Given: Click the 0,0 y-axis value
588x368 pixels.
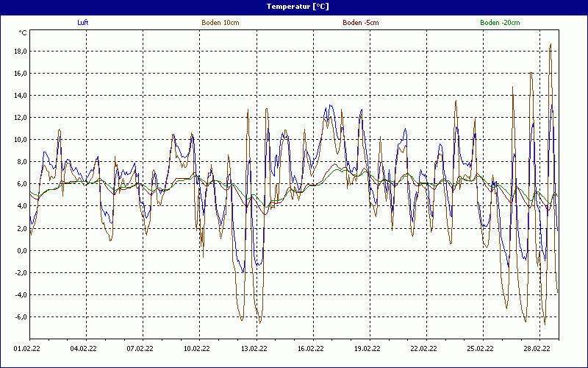Looking at the screenshot, I should (x=22, y=251).
